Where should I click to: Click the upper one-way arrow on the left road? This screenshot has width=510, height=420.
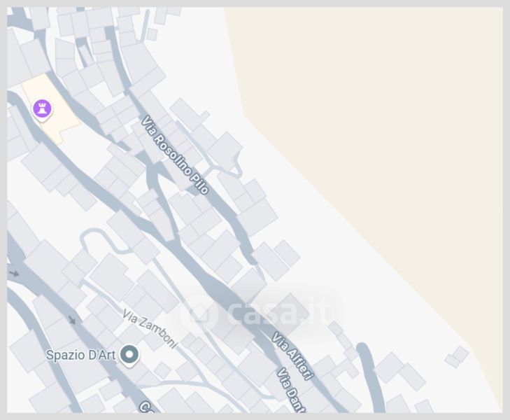(x=14, y=273)
